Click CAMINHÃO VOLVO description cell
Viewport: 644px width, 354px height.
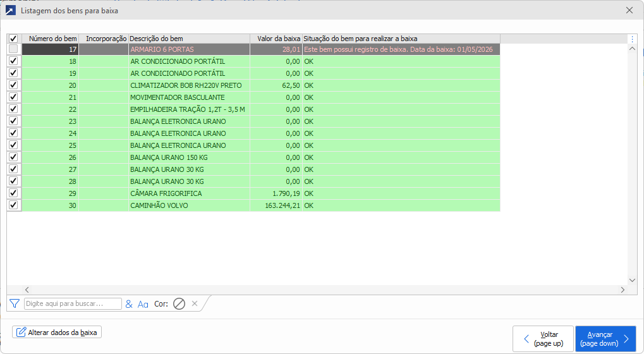190,205
